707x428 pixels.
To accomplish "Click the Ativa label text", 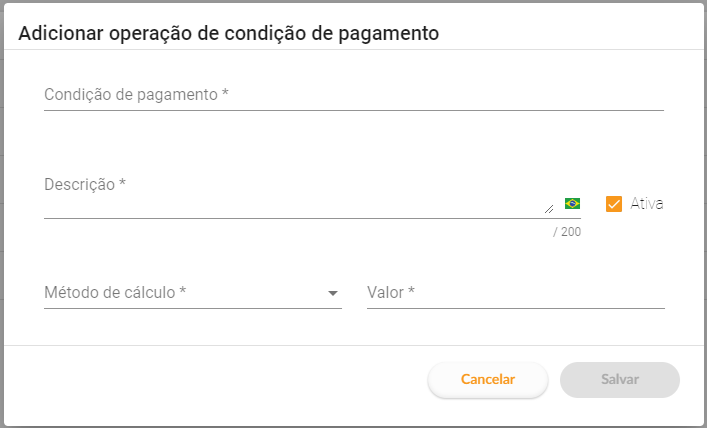I will (x=647, y=203).
